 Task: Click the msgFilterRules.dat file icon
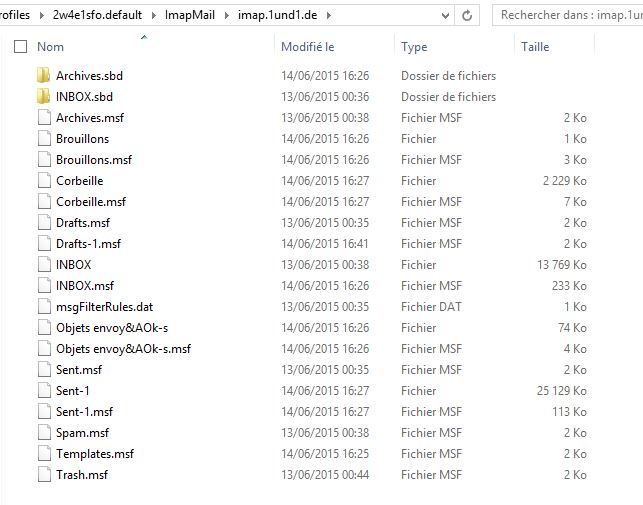click(x=43, y=307)
